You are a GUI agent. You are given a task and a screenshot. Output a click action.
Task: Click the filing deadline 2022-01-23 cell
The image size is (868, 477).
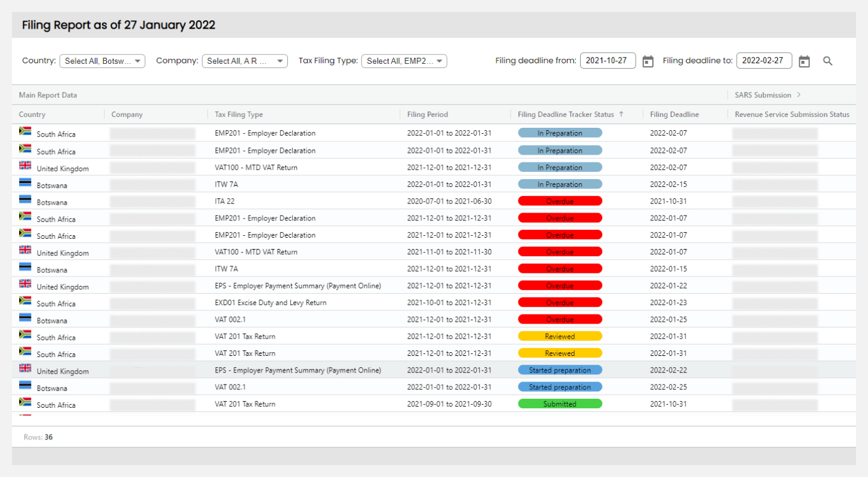tap(668, 303)
